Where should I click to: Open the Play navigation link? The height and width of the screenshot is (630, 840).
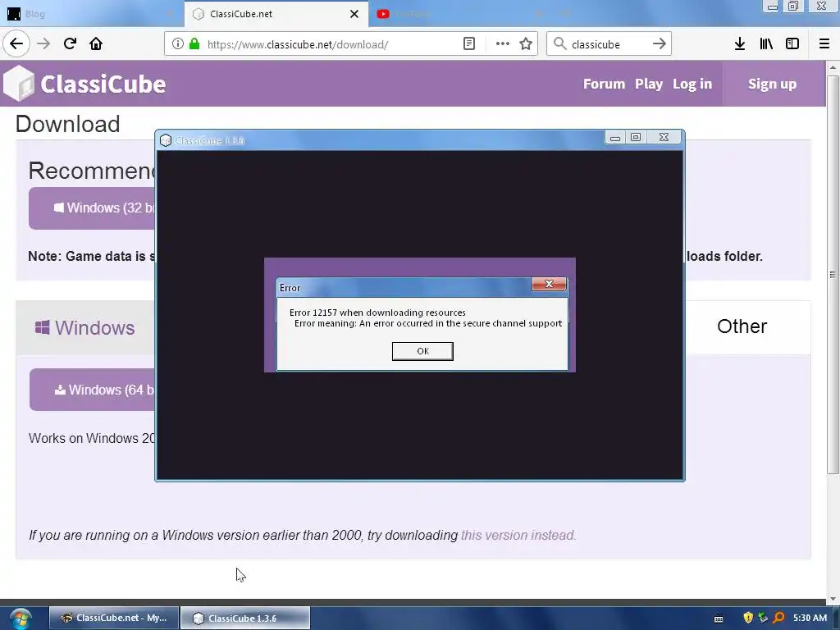coord(649,84)
